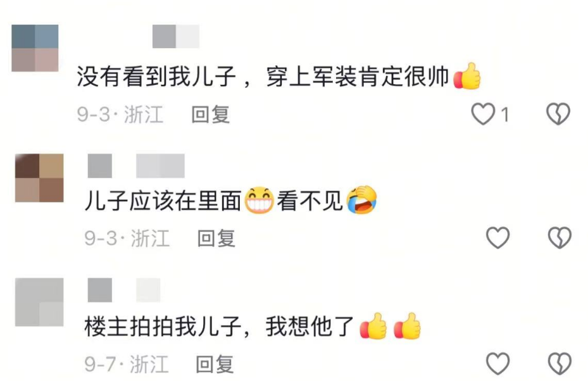Click 回复 under '儿子应该在里面' comment
This screenshot has width=588, height=381.
click(216, 238)
